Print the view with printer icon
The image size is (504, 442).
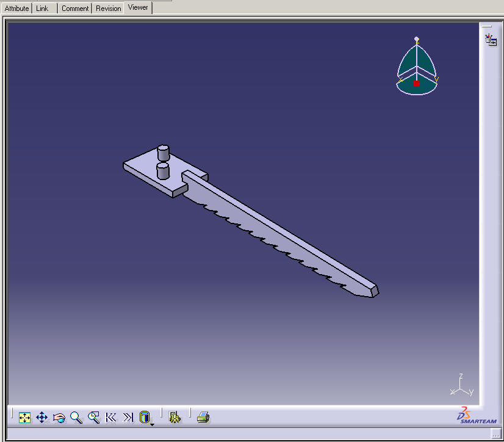[203, 418]
